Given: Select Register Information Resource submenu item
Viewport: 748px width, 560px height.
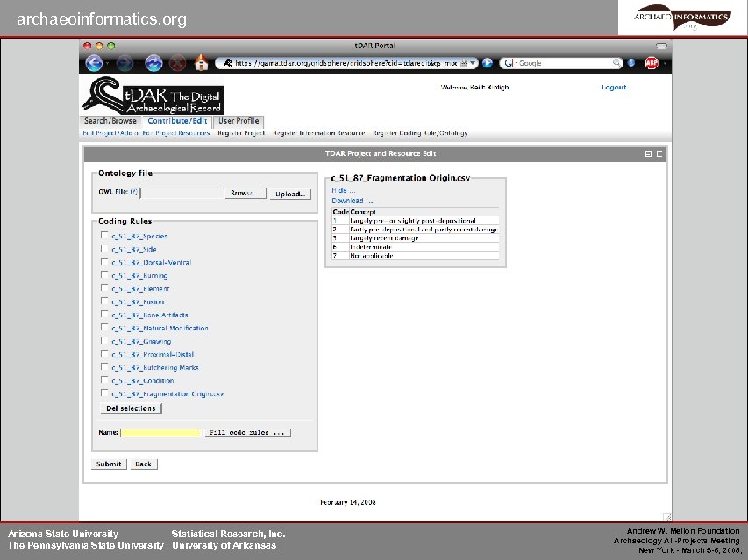Looking at the screenshot, I should pos(318,133).
